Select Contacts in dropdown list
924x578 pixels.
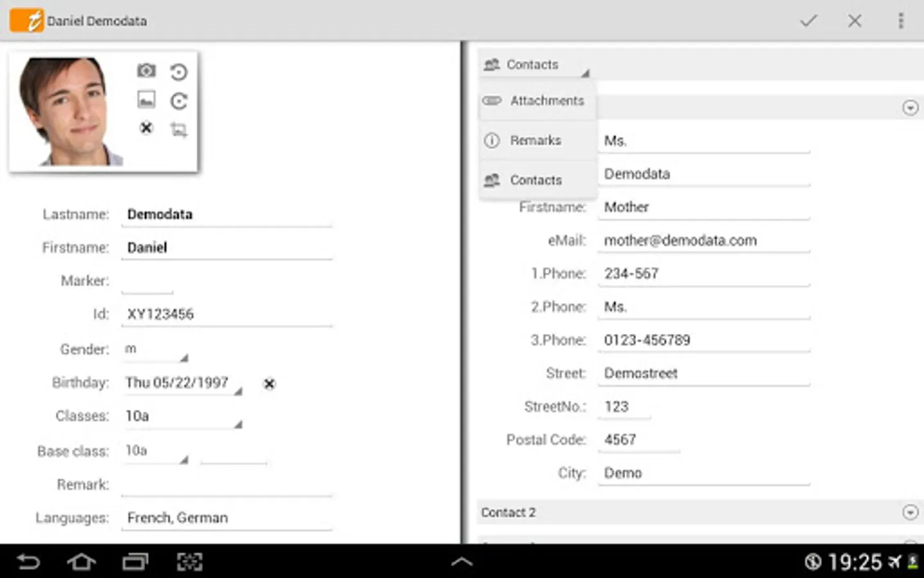tap(538, 180)
